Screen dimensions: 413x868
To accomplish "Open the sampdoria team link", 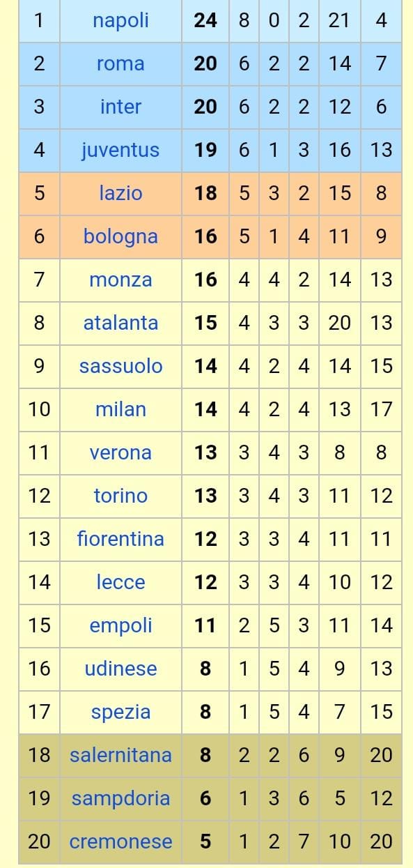I will (120, 798).
